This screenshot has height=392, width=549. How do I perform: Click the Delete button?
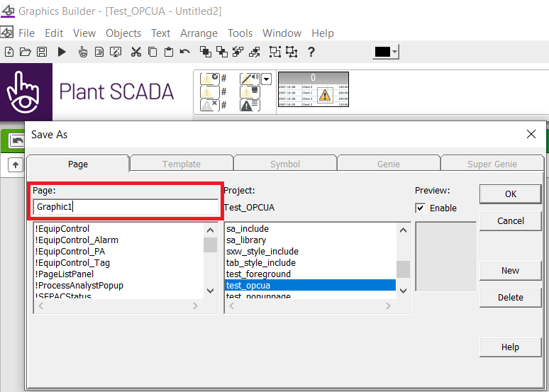(x=511, y=298)
